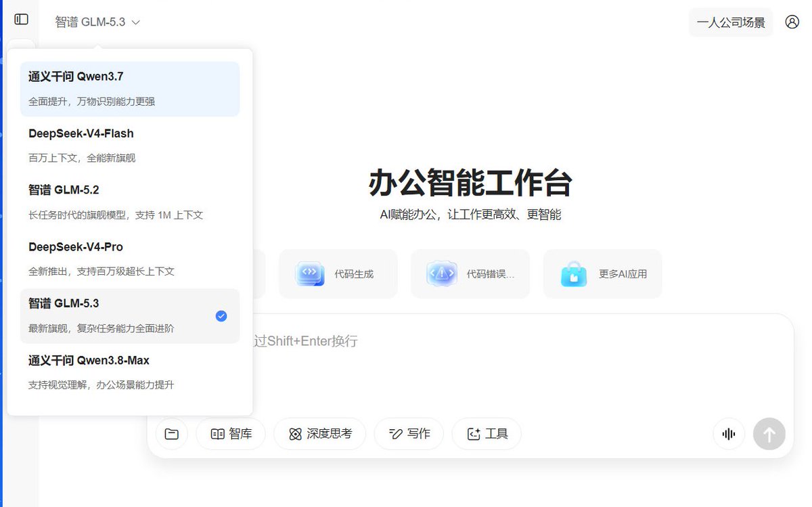Toggle 深度思考 deep thinking mode
The height and width of the screenshot is (507, 812).
click(319, 434)
